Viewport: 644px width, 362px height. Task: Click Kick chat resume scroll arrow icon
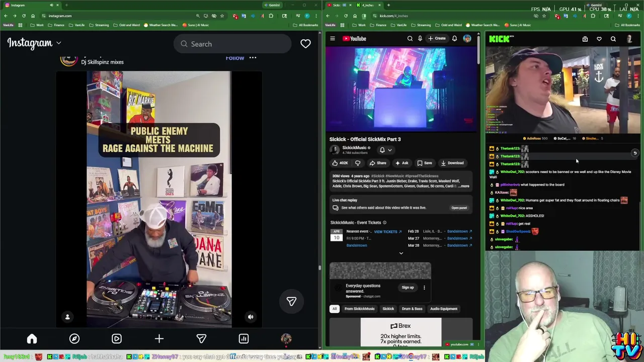pyautogui.click(x=635, y=153)
